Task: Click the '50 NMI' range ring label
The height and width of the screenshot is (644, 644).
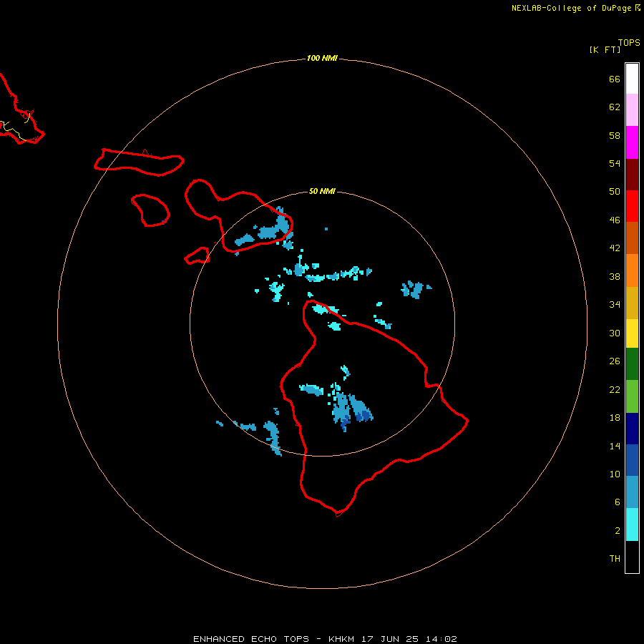Action: coord(322,191)
